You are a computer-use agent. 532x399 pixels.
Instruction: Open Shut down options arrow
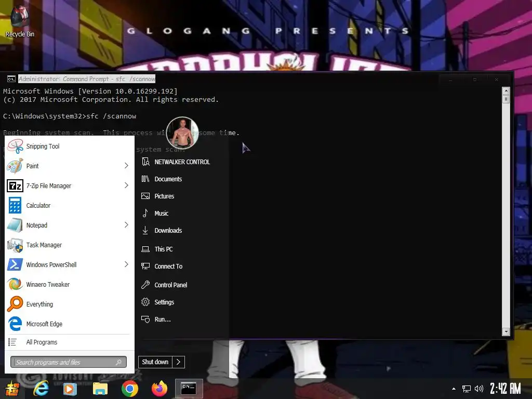point(179,362)
